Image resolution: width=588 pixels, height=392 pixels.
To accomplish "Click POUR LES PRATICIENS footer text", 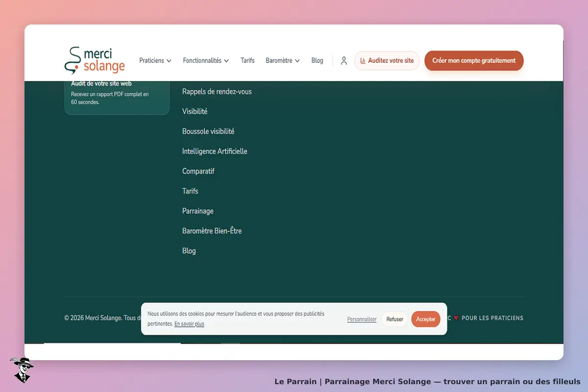I will click(492, 318).
